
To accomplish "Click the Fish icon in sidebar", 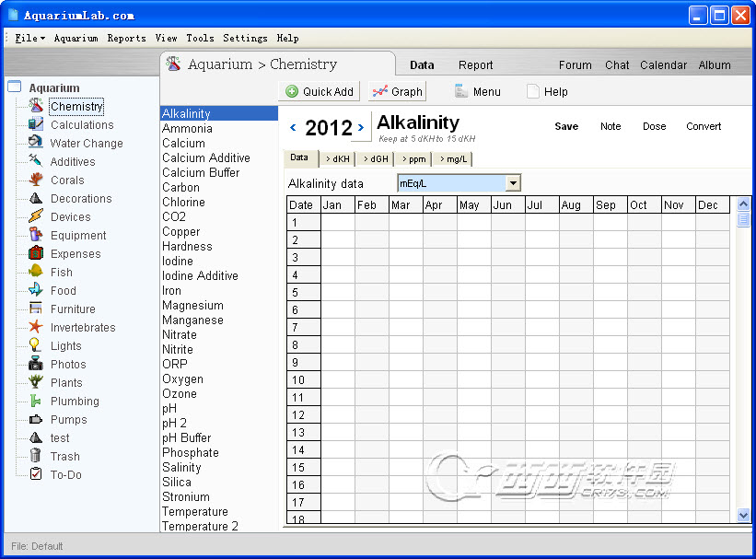I will [36, 272].
